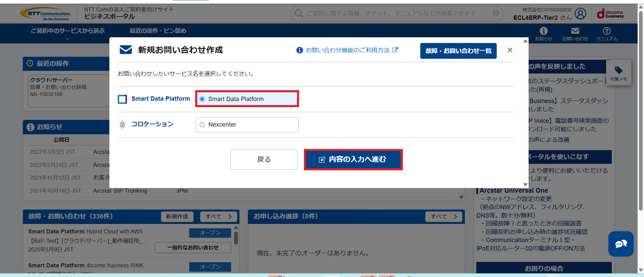Focus the contract information search field
The image size is (644, 277).
tap(396, 14)
